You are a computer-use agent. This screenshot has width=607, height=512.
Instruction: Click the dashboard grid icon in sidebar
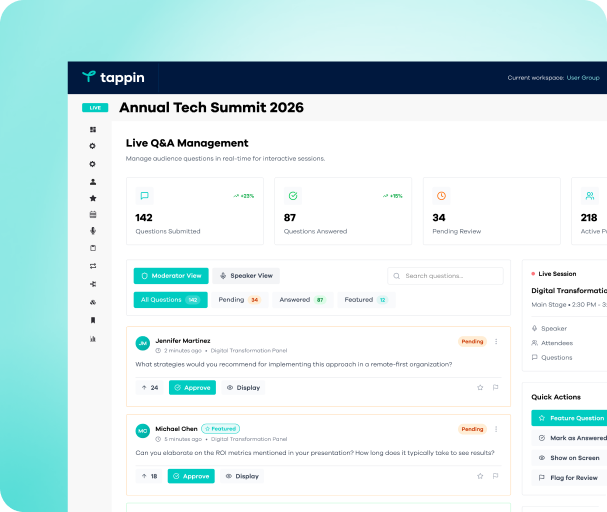click(93, 130)
